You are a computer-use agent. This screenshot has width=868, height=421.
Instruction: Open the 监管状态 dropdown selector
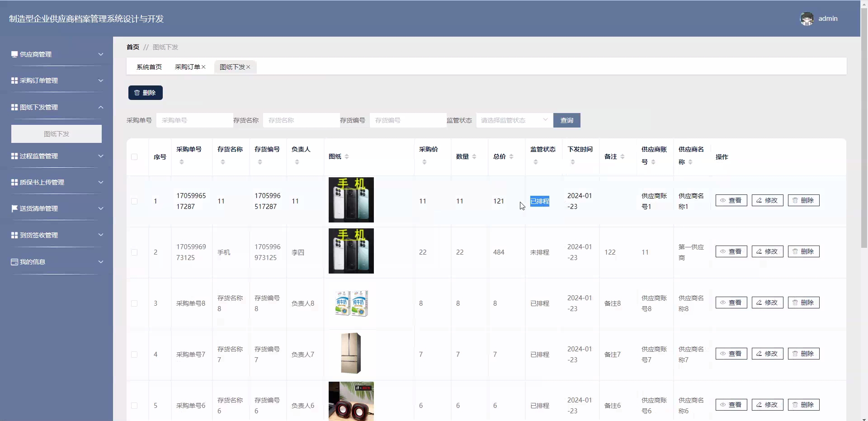click(514, 120)
